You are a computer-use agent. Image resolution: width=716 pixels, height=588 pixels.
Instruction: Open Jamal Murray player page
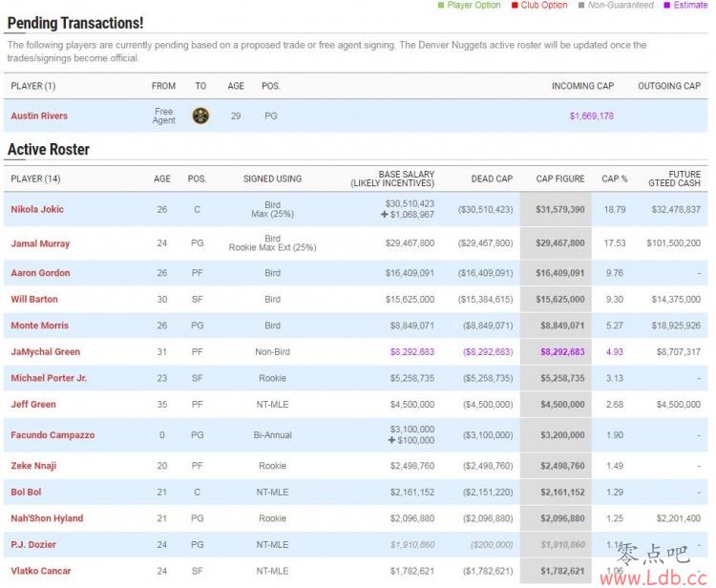click(40, 243)
